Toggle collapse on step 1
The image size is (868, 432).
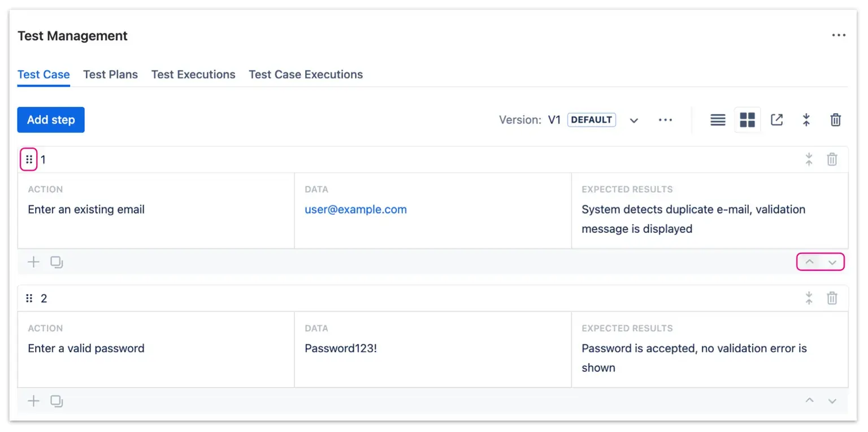pyautogui.click(x=809, y=159)
